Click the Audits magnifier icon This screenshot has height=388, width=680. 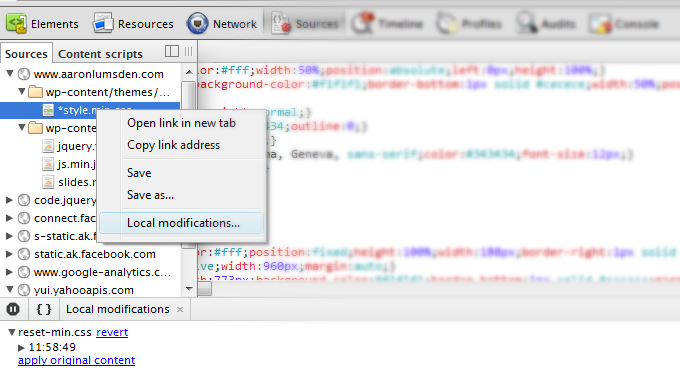[526, 23]
